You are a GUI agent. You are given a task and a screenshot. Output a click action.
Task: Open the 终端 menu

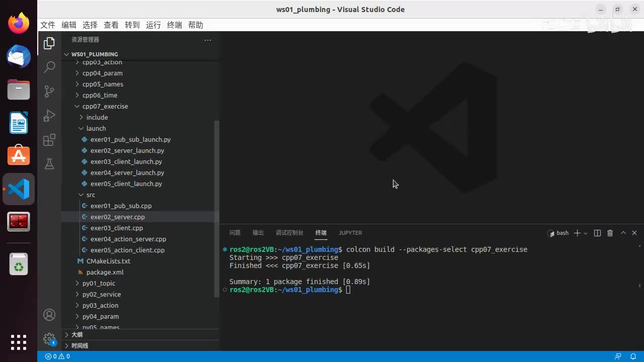[x=175, y=25]
